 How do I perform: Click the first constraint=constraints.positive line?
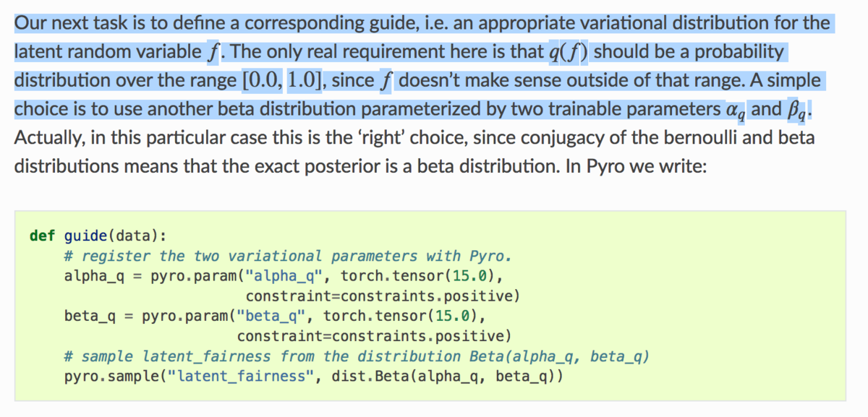[x=383, y=296]
